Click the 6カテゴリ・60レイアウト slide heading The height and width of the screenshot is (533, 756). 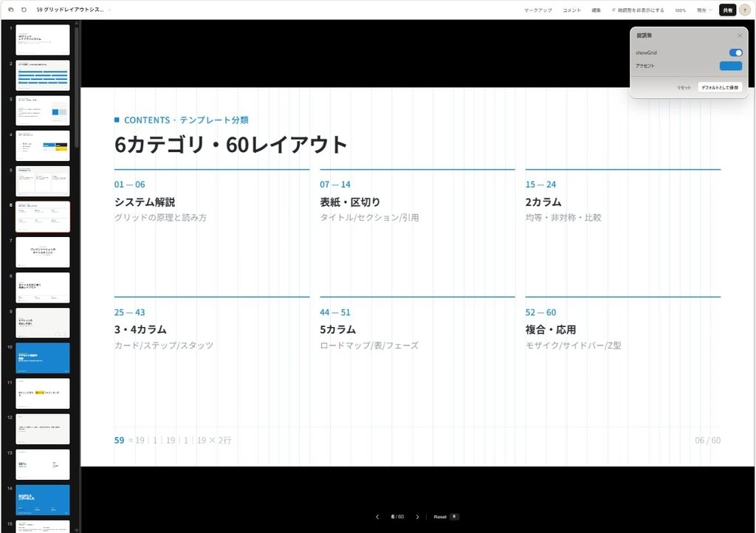pos(231,145)
